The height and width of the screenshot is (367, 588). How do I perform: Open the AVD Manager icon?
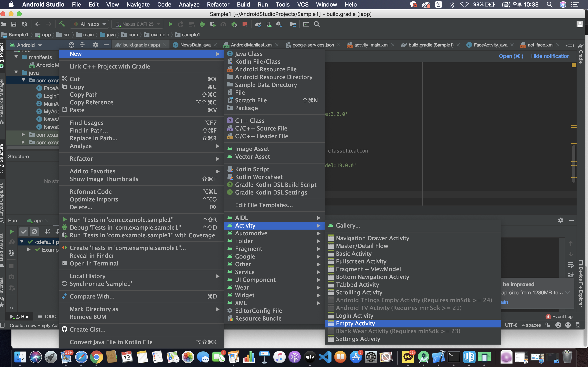(x=269, y=24)
